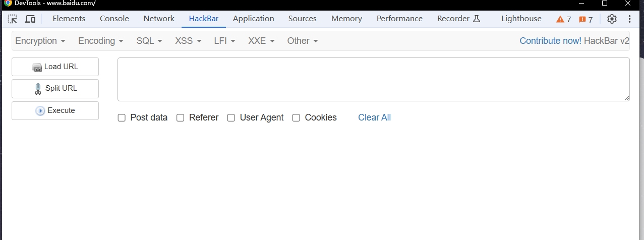
Task: Expand the Encryption dropdown menu
Action: coord(40,41)
